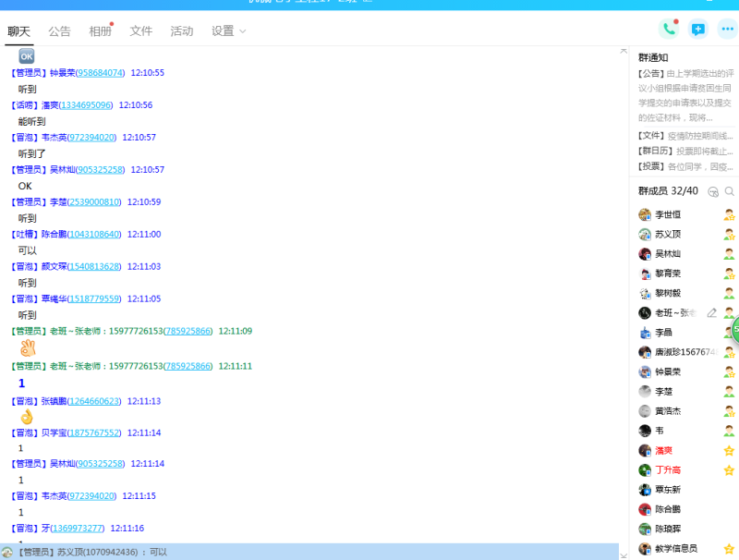
Task: Select member 丁升高 in the list
Action: (669, 470)
